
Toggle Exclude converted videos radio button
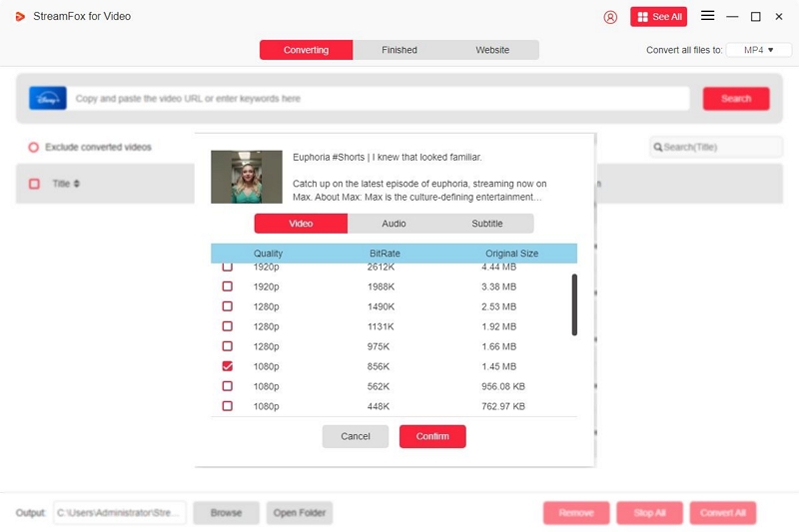click(33, 148)
